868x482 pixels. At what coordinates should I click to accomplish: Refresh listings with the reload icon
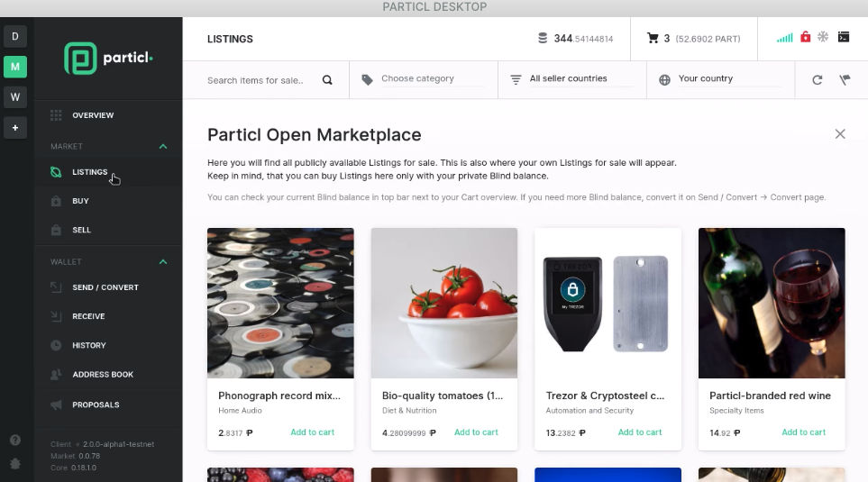click(x=817, y=80)
